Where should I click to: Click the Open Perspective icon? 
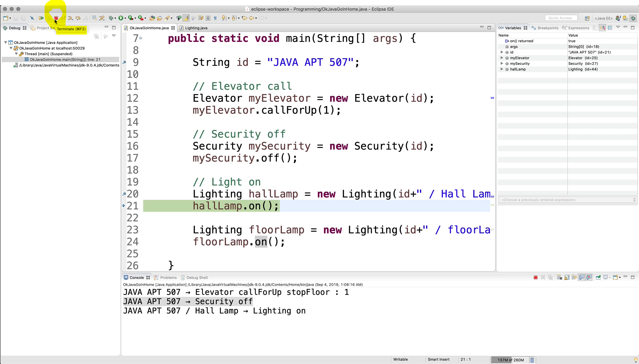click(x=587, y=18)
